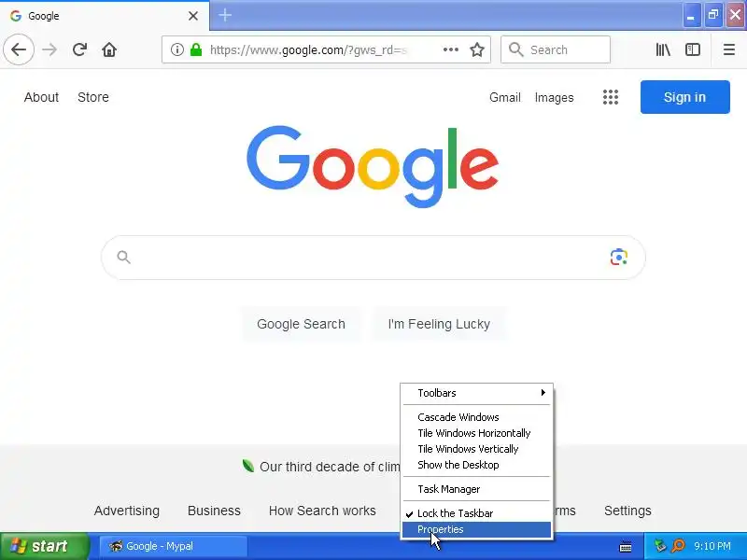Search by image with the camera lens icon
This screenshot has width=747, height=560.
(x=618, y=258)
